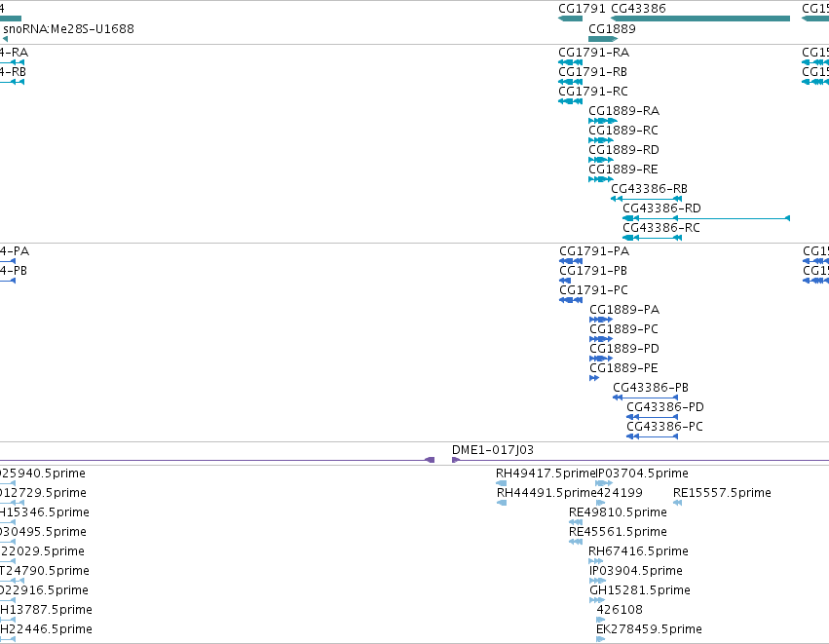Click partly hidden transcript label ending 4-RB
This screenshot has width=829, height=644.
pos(14,72)
